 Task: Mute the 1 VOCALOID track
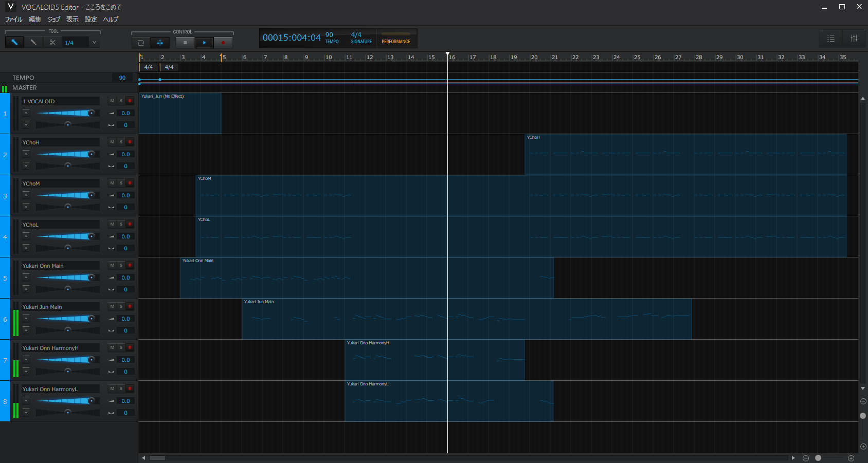112,101
